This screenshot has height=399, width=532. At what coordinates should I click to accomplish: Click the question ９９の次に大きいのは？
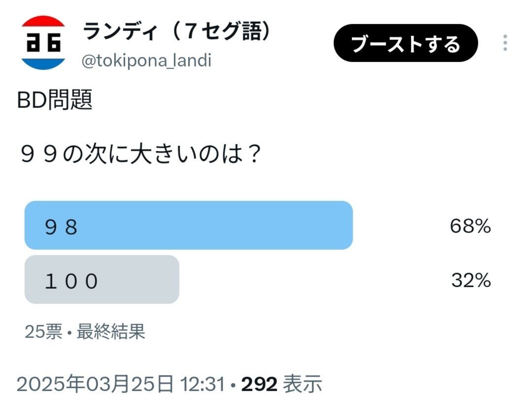click(141, 154)
